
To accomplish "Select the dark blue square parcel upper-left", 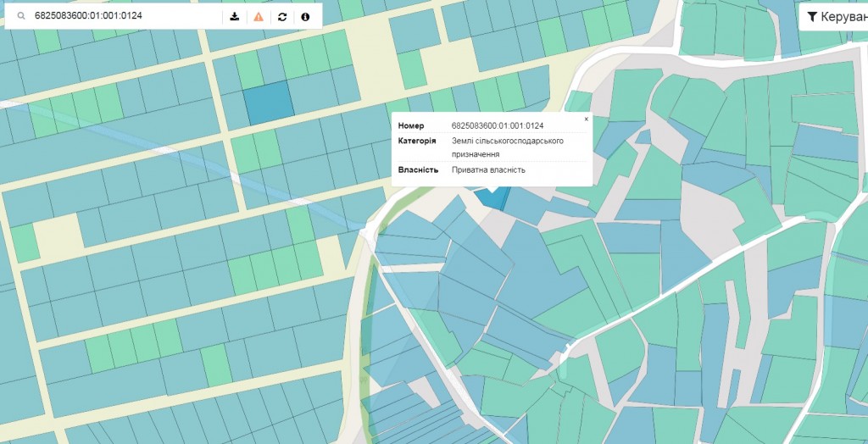I will click(x=268, y=103).
